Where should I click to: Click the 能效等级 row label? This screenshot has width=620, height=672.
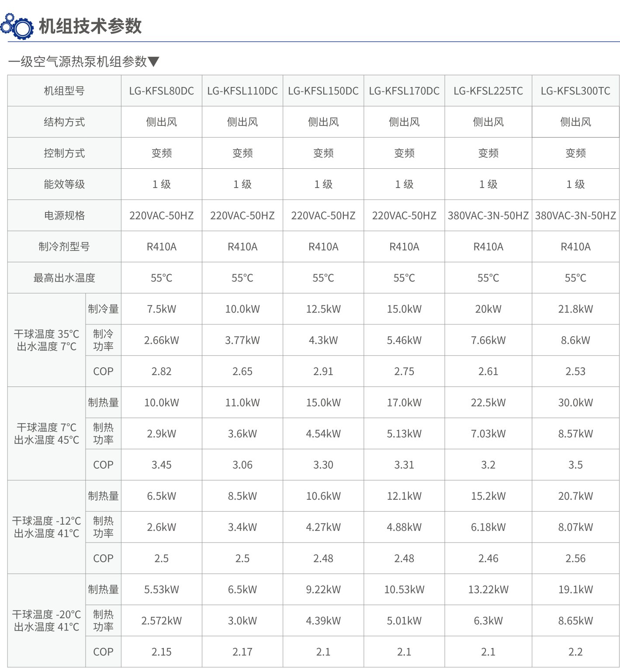(64, 184)
